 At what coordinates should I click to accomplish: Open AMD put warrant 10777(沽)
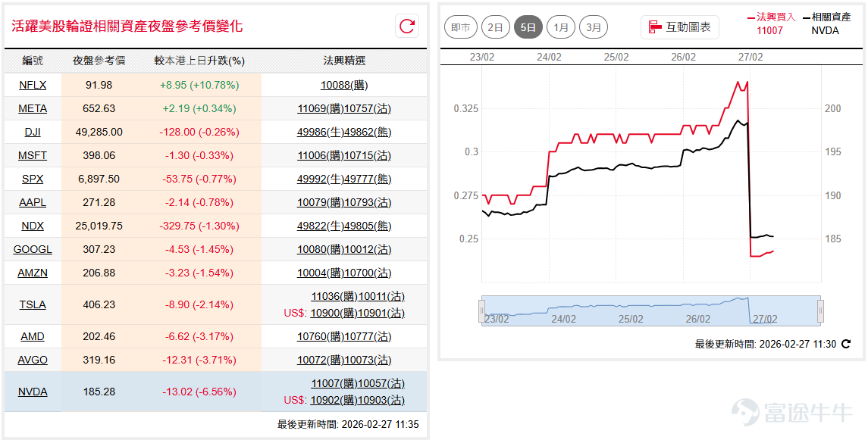click(x=368, y=337)
